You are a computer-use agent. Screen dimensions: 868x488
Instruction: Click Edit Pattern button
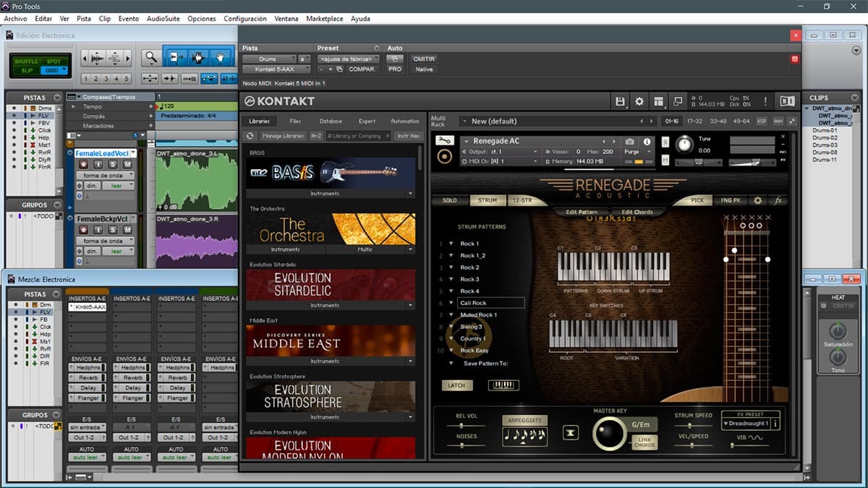(581, 212)
